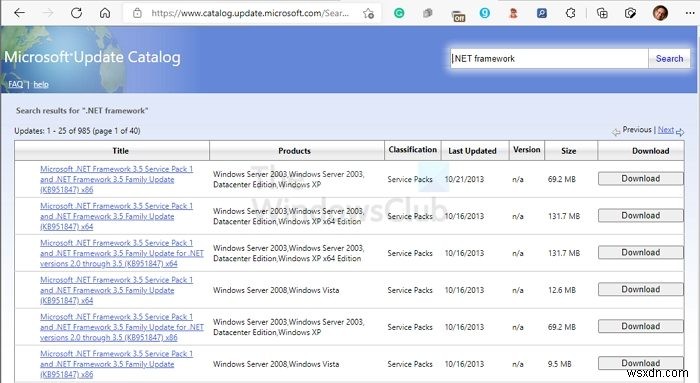Open the browser Settings and more ellipsis
The width and height of the screenshot is (700, 383).
coord(690,13)
